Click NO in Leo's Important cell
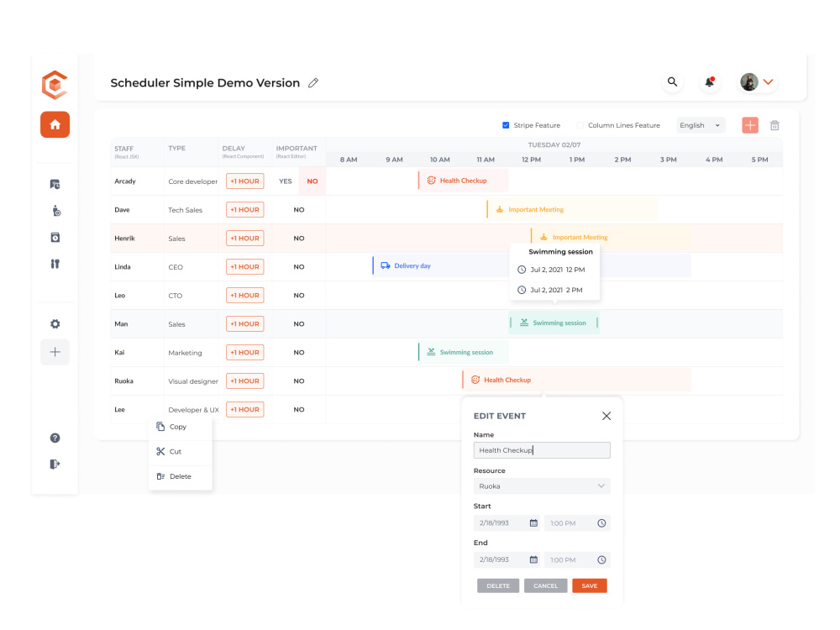The height and width of the screenshot is (630, 840). (x=299, y=295)
